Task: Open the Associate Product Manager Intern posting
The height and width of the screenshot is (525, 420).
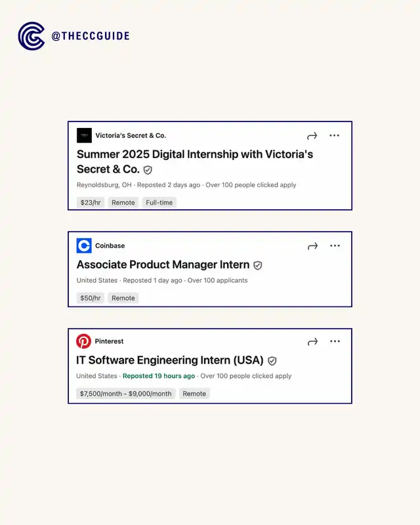Action: click(x=163, y=265)
